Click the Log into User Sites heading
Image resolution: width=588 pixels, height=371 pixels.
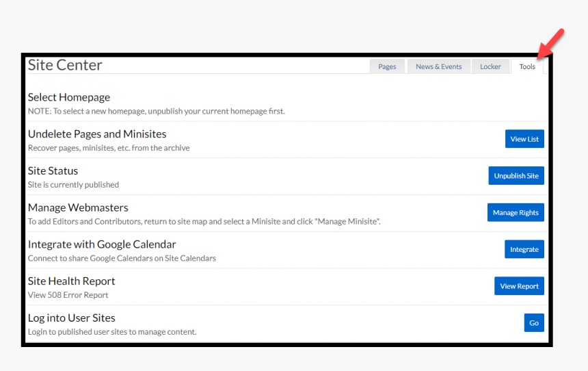pyautogui.click(x=71, y=318)
